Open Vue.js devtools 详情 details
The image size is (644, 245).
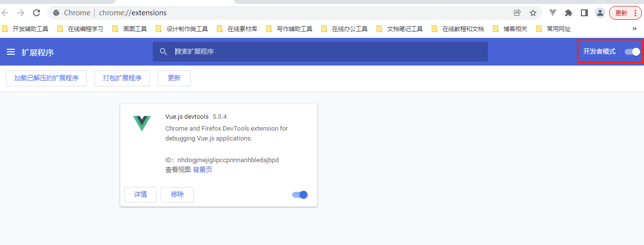[x=140, y=194]
